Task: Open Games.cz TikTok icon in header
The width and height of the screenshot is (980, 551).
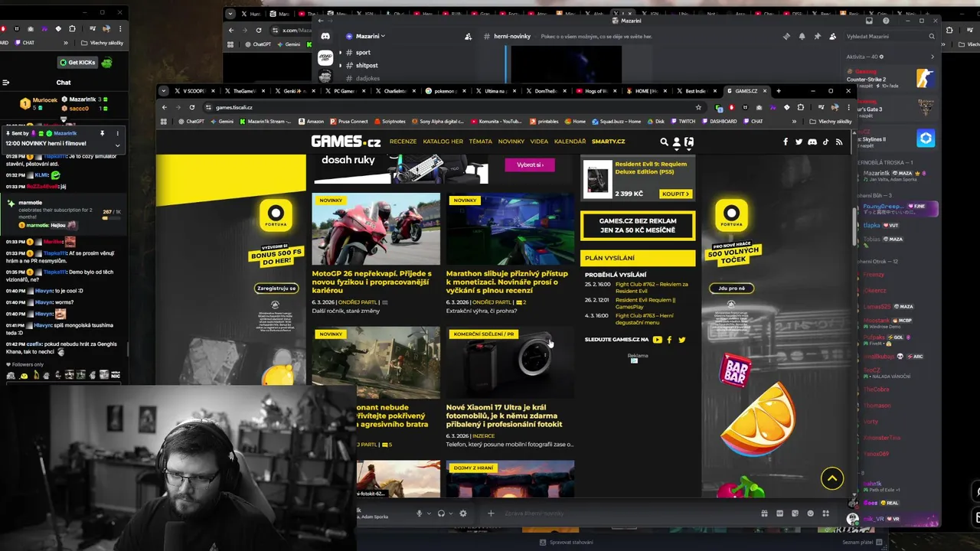Action: tap(825, 142)
